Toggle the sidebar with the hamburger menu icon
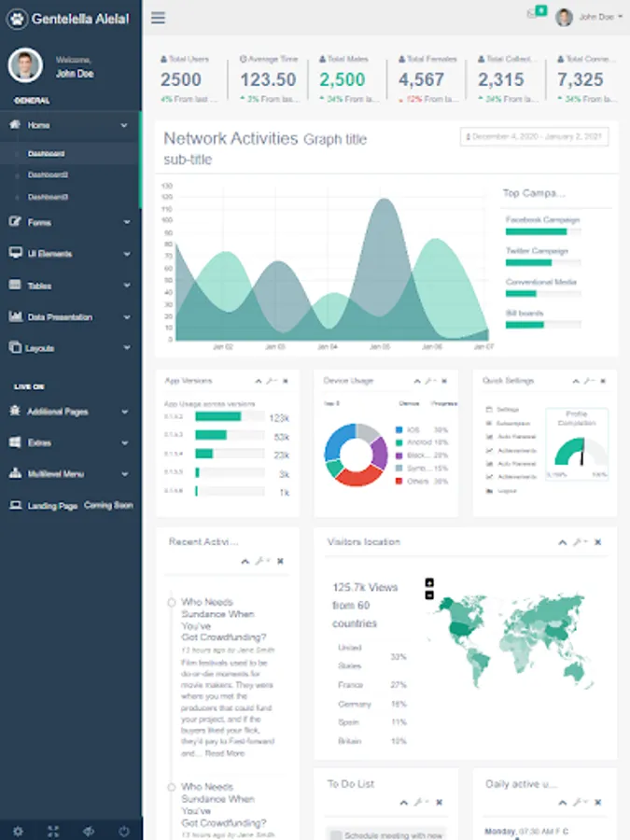Screen dimensions: 630x840 158,18
